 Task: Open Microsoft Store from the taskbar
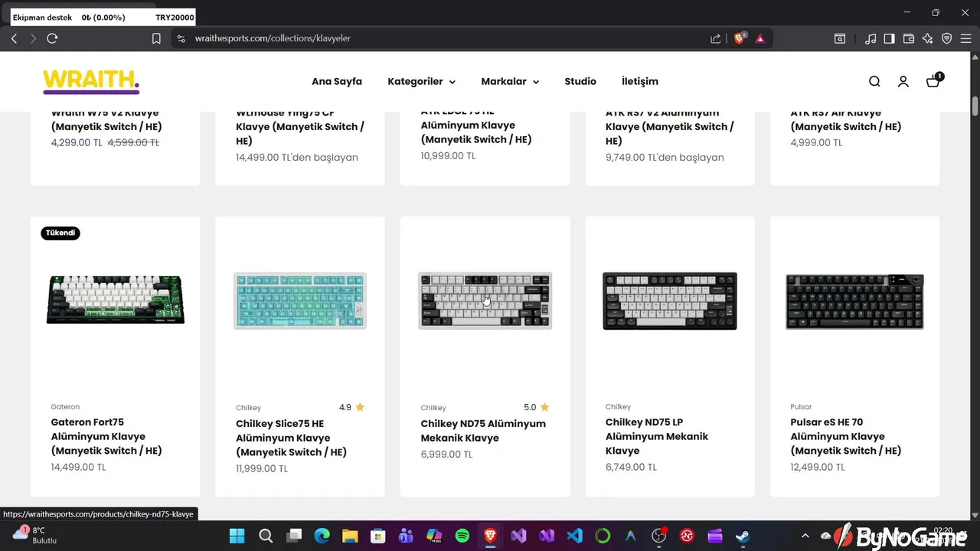point(377,536)
